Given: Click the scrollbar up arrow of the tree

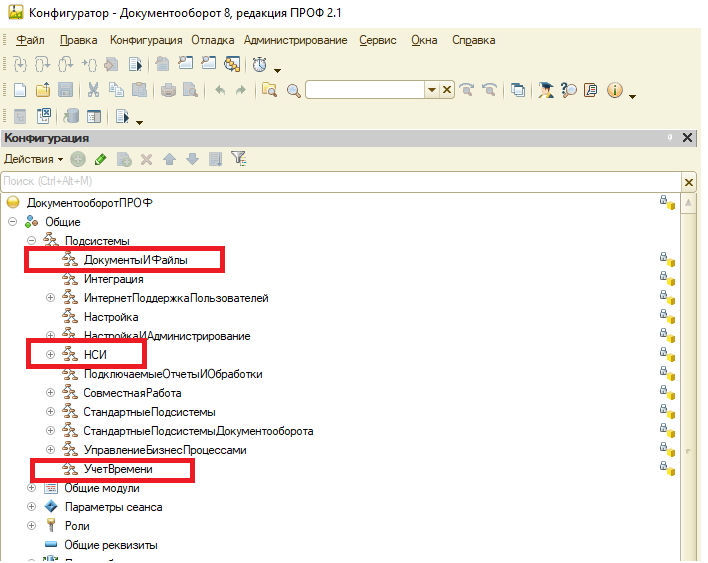Looking at the screenshot, I should tap(688, 203).
